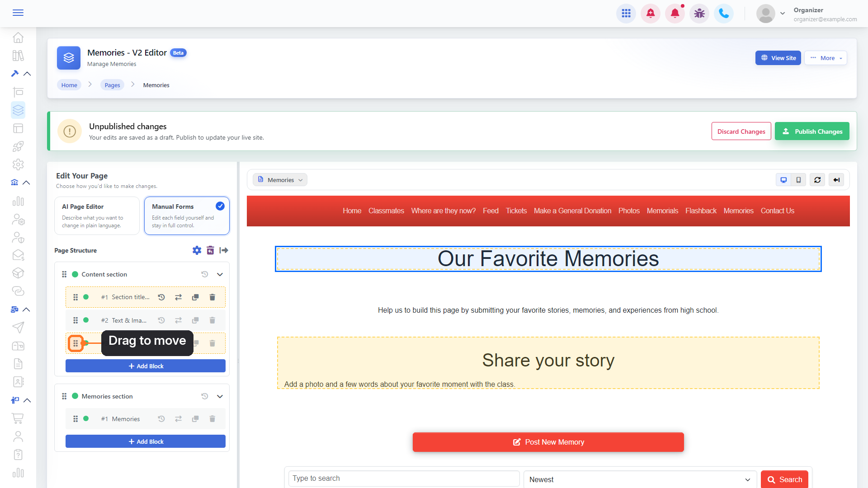
Task: Select the Manual Forms option
Action: (x=187, y=216)
